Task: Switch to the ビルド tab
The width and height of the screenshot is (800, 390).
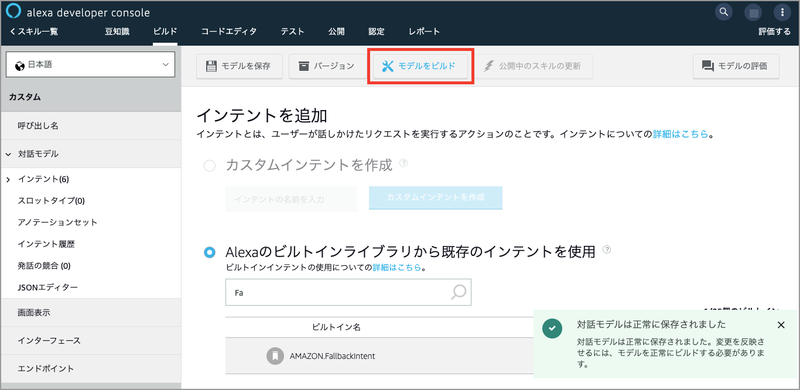Action: click(x=165, y=32)
